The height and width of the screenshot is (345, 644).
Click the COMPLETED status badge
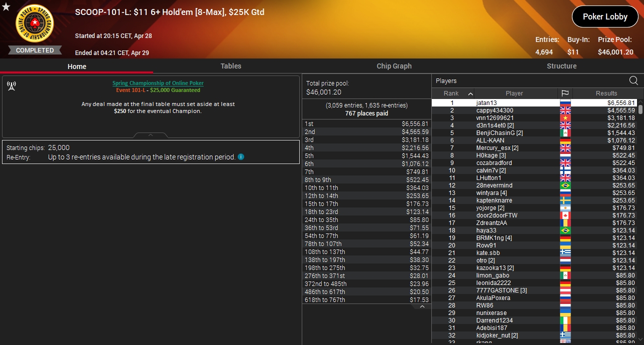35,50
